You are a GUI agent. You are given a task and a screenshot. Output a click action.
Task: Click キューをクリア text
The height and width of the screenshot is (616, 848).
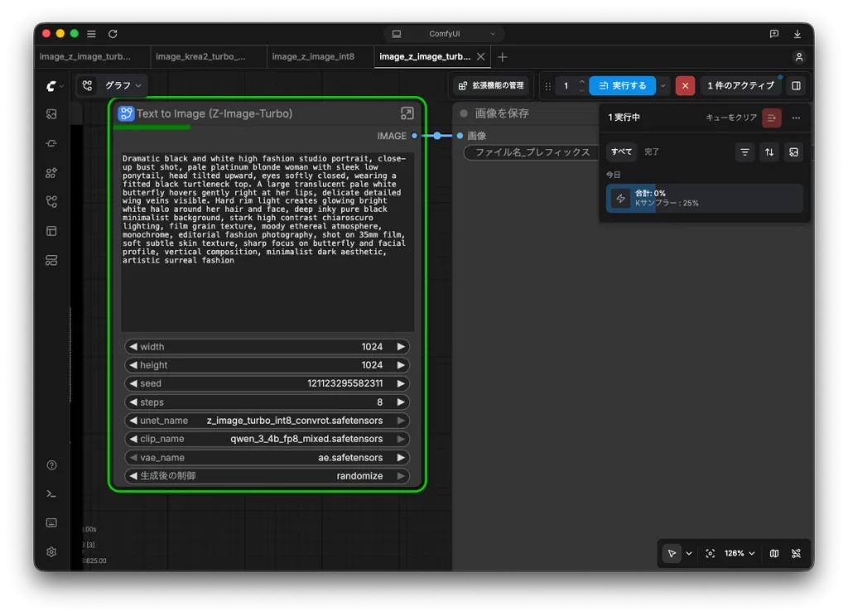731,118
